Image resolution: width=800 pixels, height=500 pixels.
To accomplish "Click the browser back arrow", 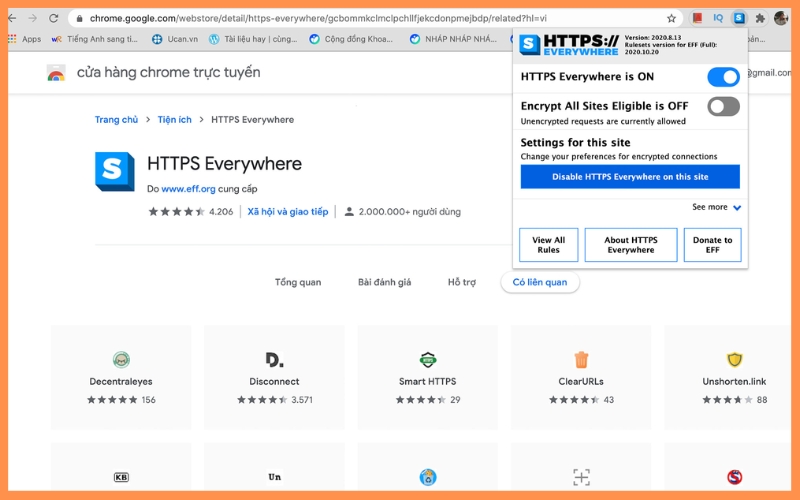I will (x=12, y=18).
